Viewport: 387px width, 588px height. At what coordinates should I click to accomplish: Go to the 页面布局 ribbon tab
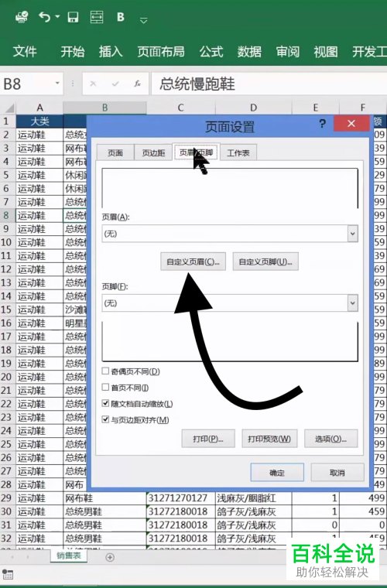click(x=161, y=51)
